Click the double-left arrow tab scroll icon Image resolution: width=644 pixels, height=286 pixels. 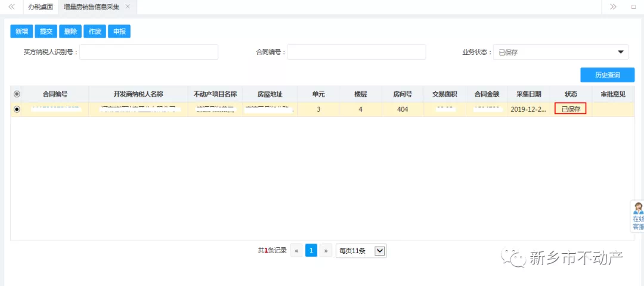point(11,7)
